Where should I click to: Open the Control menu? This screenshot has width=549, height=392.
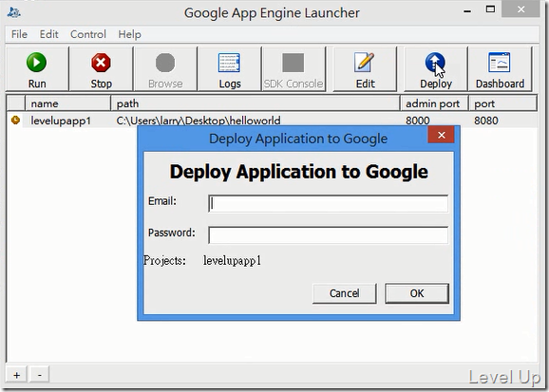88,34
